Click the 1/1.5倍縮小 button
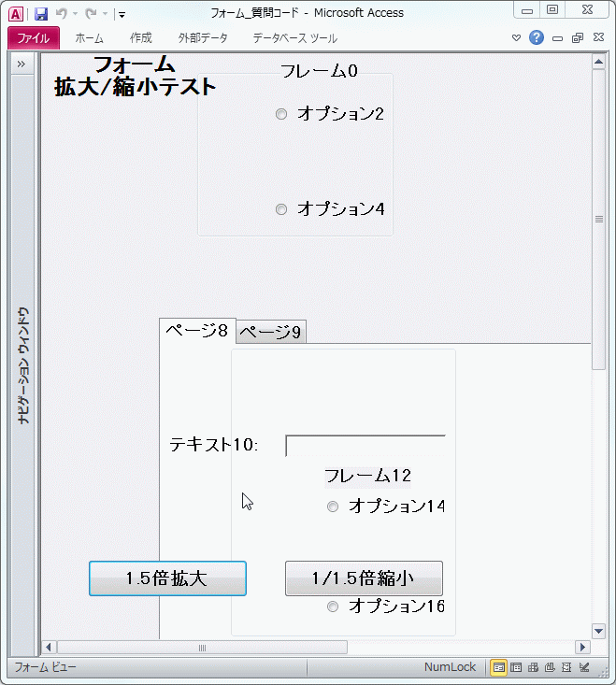616x685 pixels. tap(364, 578)
